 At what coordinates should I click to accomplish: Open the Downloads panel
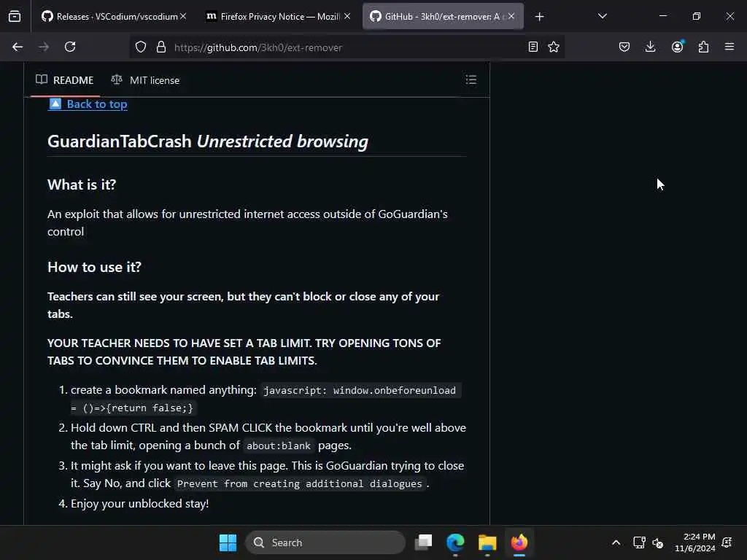650,47
